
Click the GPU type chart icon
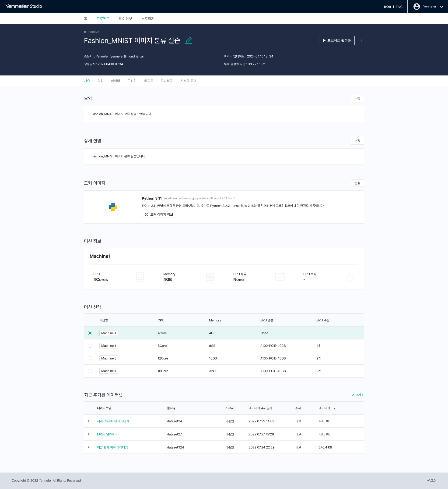click(280, 277)
